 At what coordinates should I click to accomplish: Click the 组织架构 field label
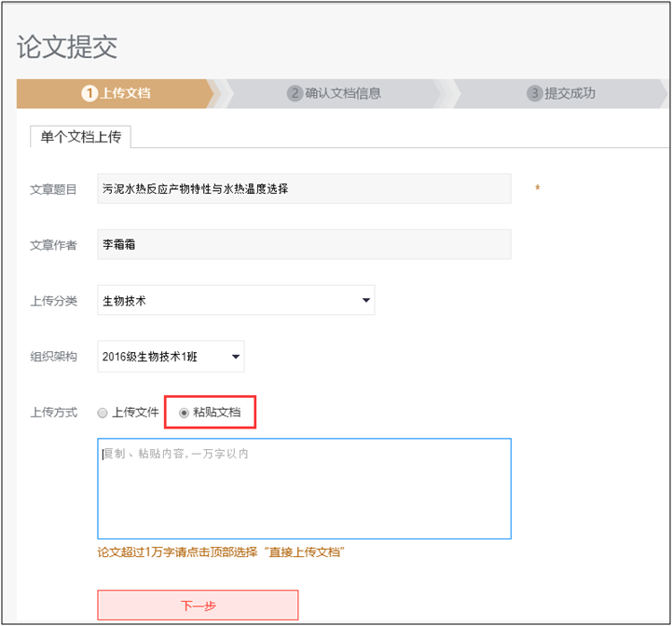point(53,356)
